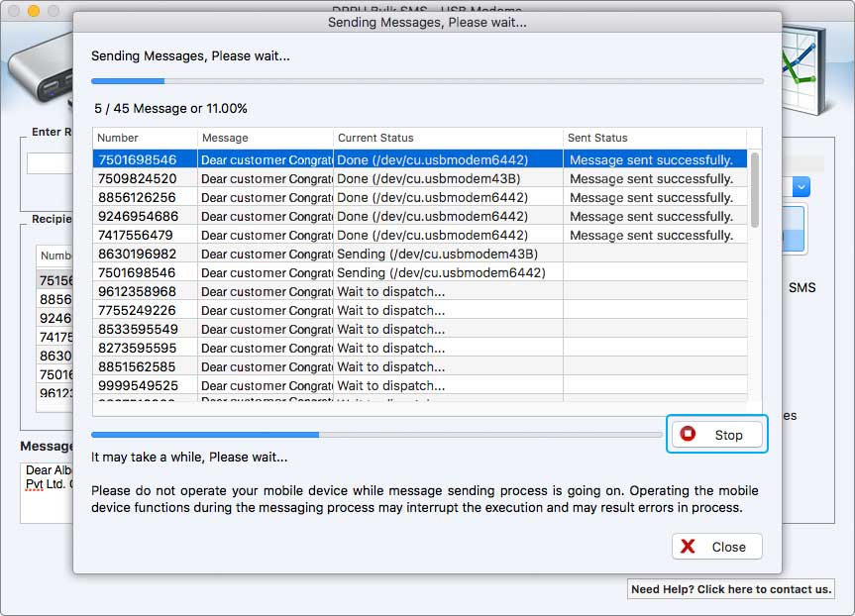
Task: Select row with number 9246954686
Action: (420, 217)
